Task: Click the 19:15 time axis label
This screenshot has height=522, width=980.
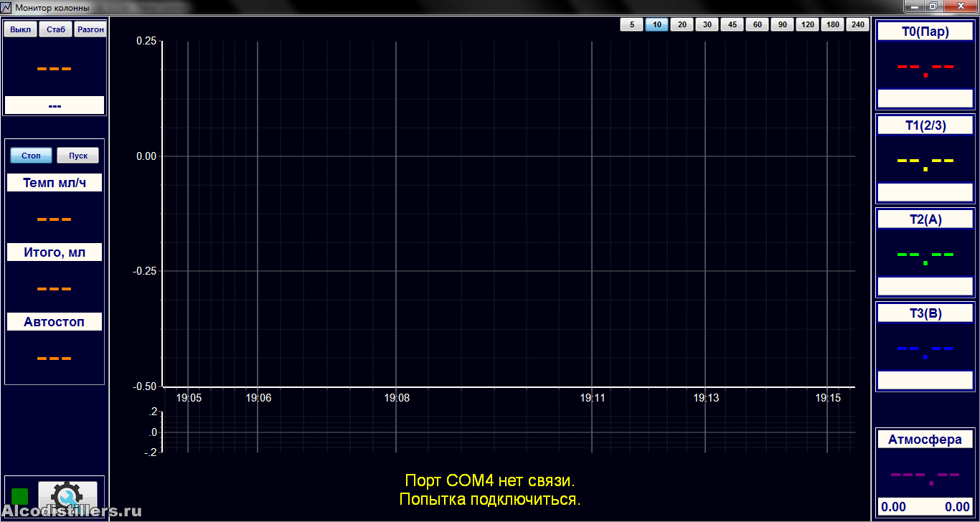Action: tap(828, 397)
